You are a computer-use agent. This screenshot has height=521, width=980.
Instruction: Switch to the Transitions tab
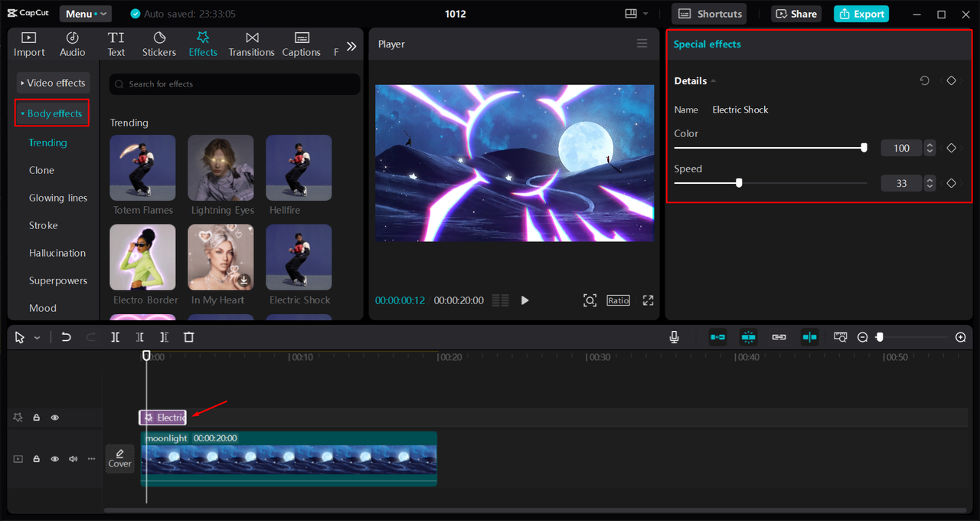pos(251,44)
